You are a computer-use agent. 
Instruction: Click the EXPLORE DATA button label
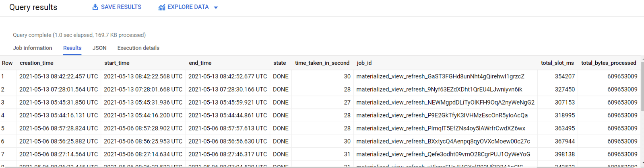point(188,7)
